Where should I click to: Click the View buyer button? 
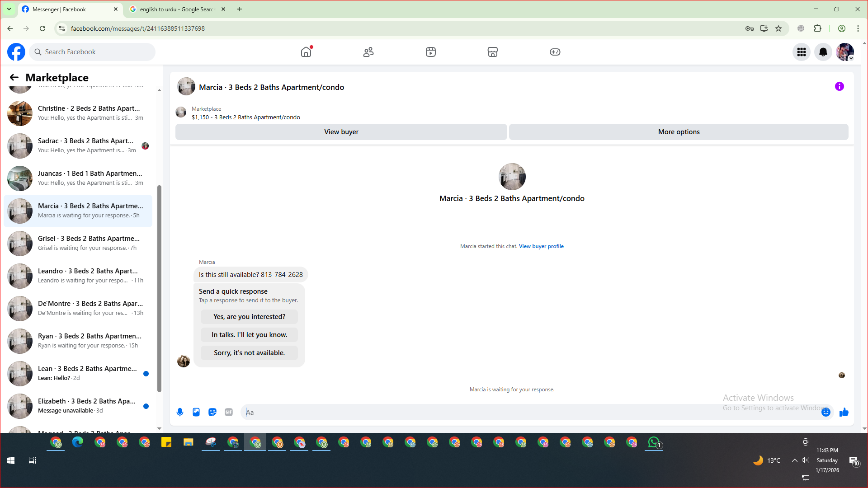tap(341, 132)
